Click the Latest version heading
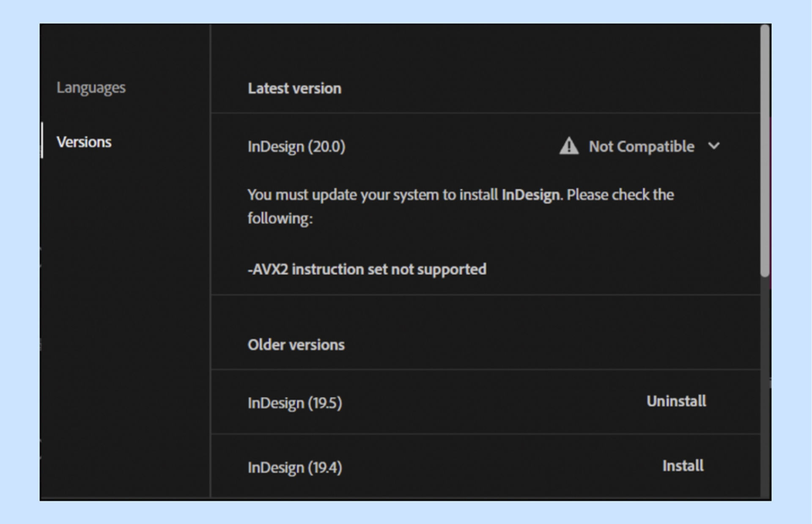Image resolution: width=812 pixels, height=524 pixels. 294,88
